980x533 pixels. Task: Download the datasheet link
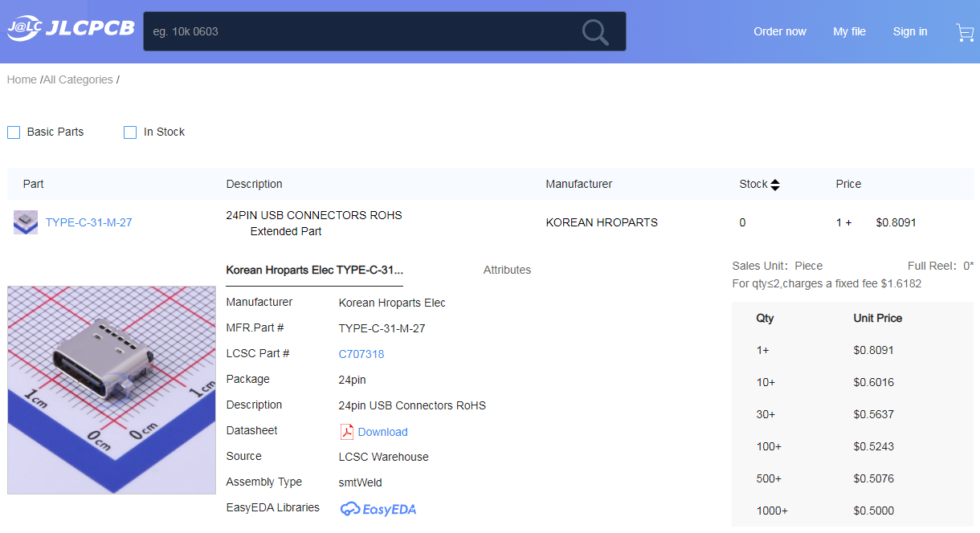tap(383, 432)
